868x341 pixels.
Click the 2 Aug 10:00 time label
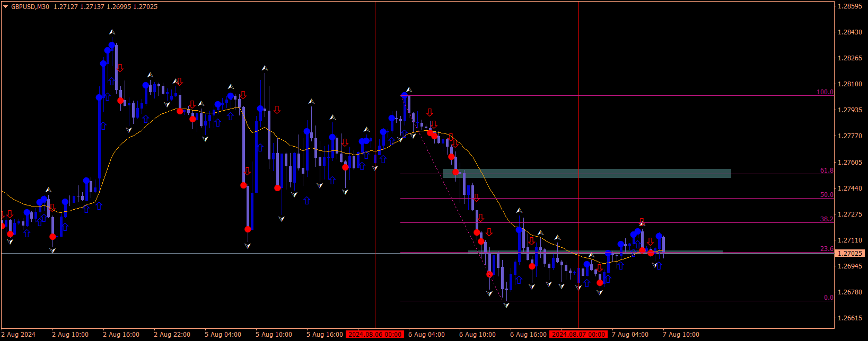[70, 335]
